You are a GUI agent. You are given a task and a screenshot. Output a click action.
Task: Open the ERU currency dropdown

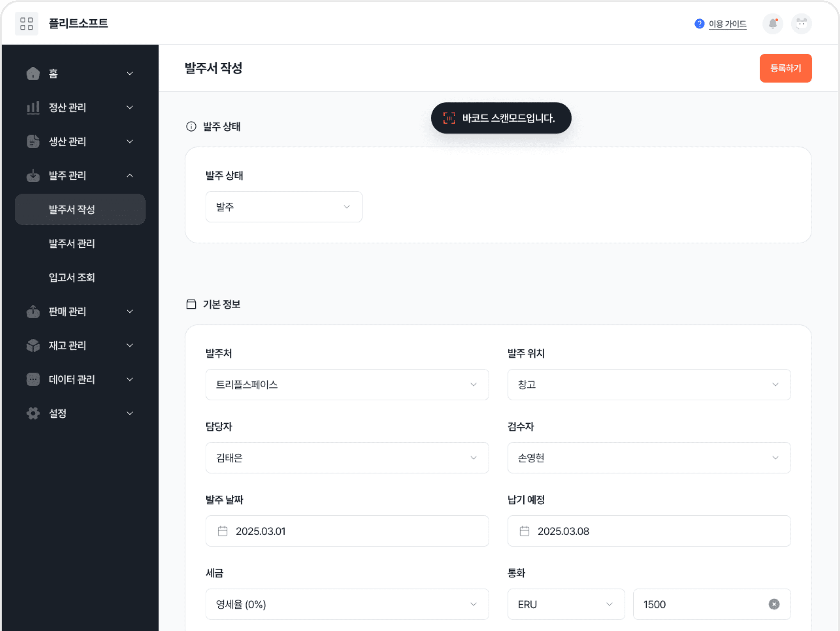click(566, 604)
